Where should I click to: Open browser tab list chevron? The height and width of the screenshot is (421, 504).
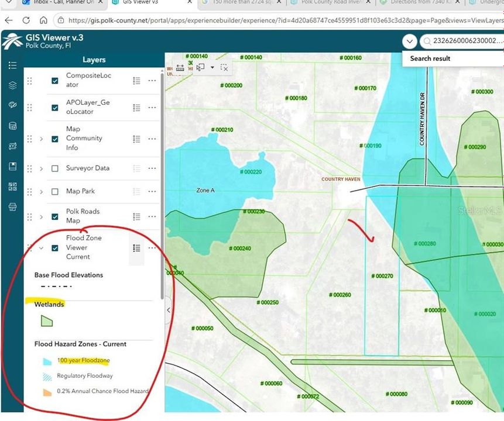point(9,2)
